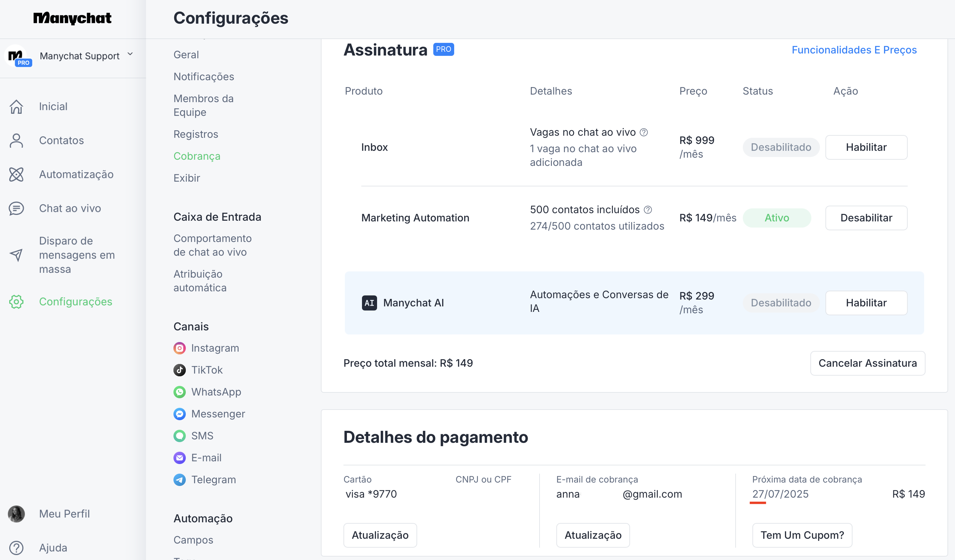Click the Automatização atom icon
This screenshot has width=955, height=560.
point(16,175)
